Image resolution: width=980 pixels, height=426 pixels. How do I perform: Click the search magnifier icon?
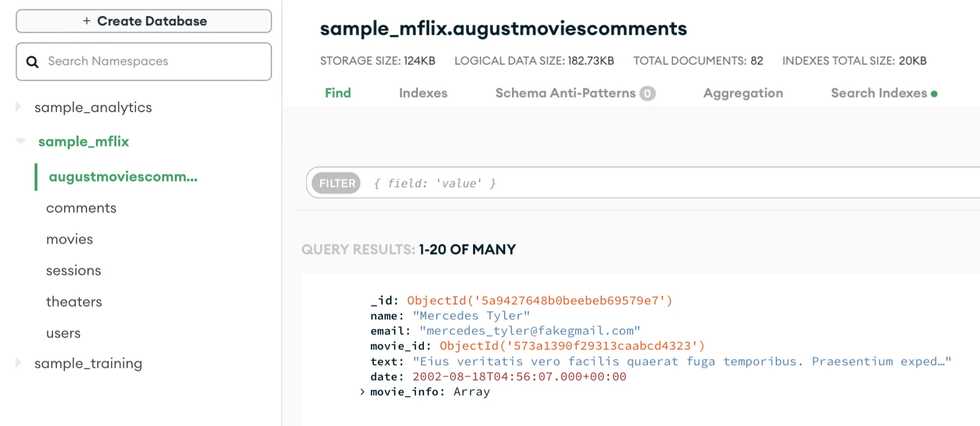click(32, 62)
